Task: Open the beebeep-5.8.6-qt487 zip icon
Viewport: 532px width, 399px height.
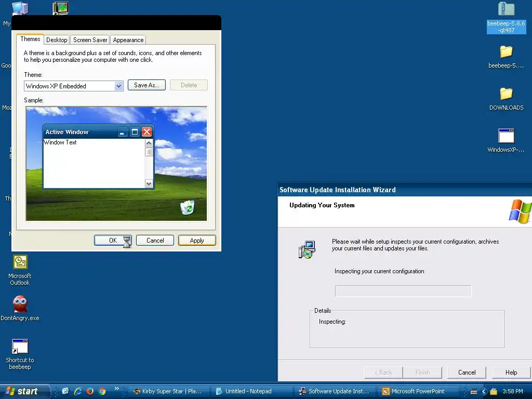Action: [x=506, y=9]
